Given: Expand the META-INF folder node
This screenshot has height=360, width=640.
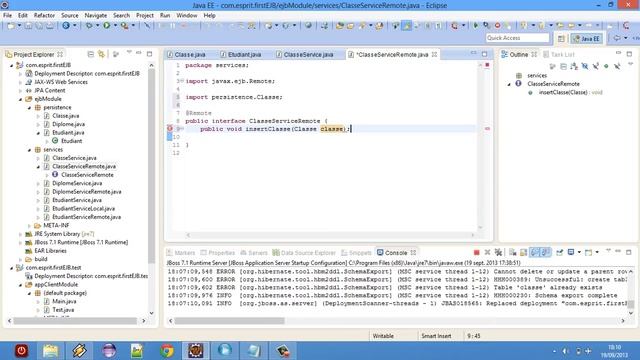Looking at the screenshot, I should click(29, 225).
